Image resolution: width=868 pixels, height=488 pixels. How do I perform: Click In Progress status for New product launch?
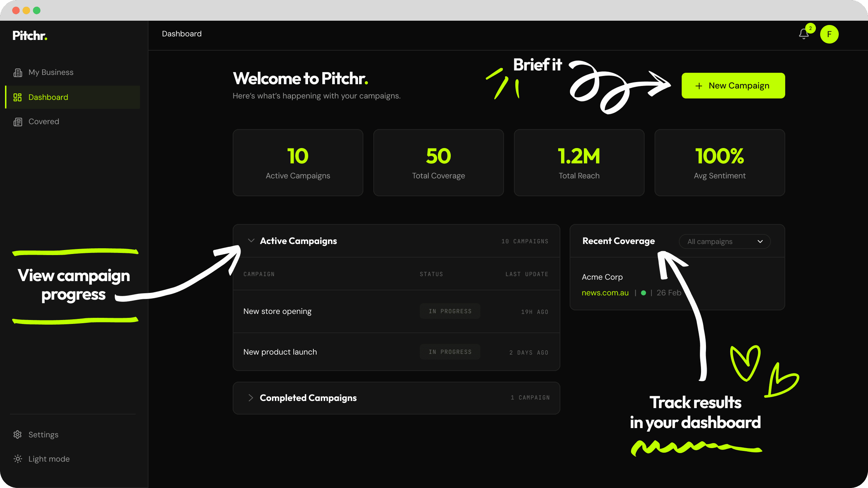point(450,352)
